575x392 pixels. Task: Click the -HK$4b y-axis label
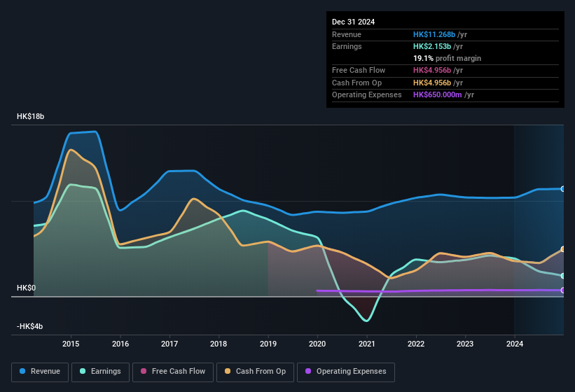32,326
